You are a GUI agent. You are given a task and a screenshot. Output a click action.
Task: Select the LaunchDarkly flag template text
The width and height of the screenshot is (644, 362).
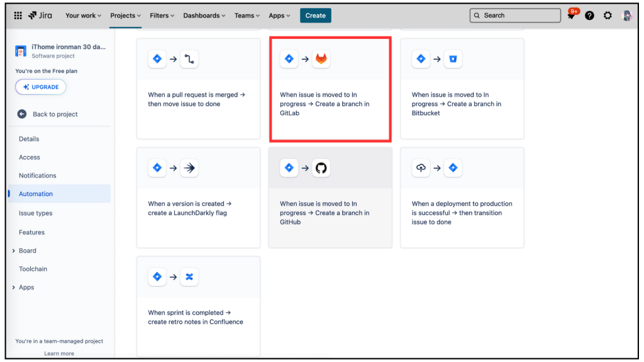coord(189,208)
